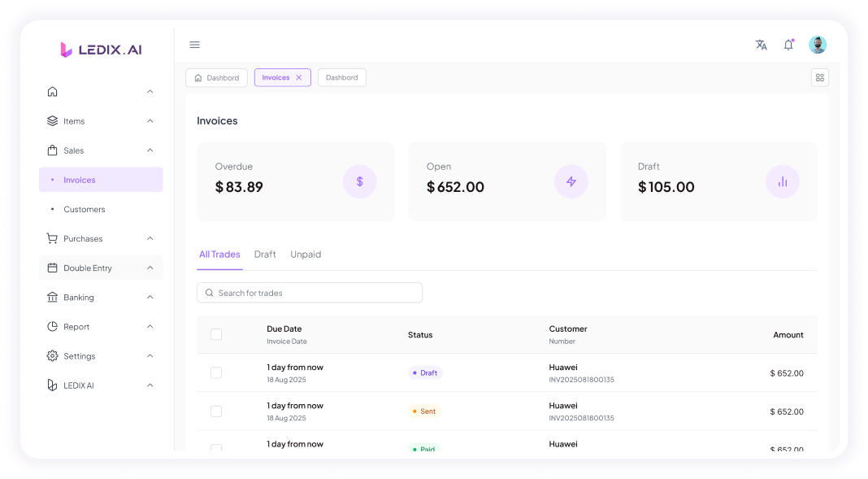The image size is (868, 479).
Task: Close the Invoices breadcrumb tab
Action: [x=299, y=78]
